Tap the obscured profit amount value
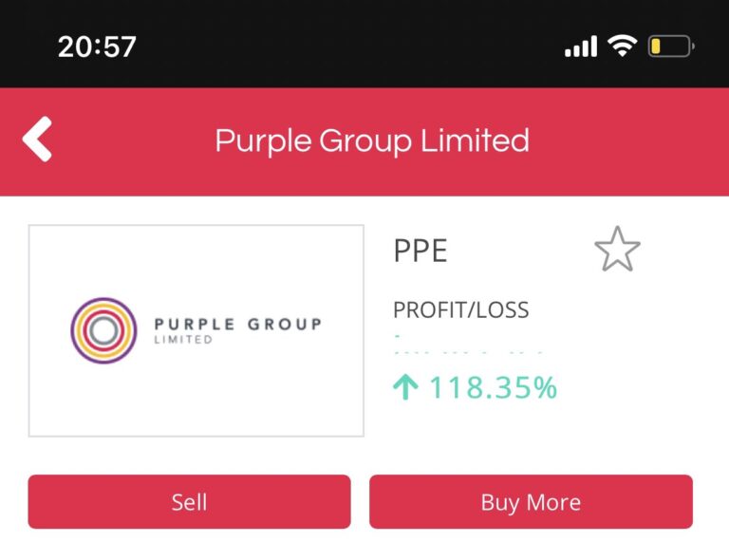Viewport: 729px width, 560px height. [469, 353]
